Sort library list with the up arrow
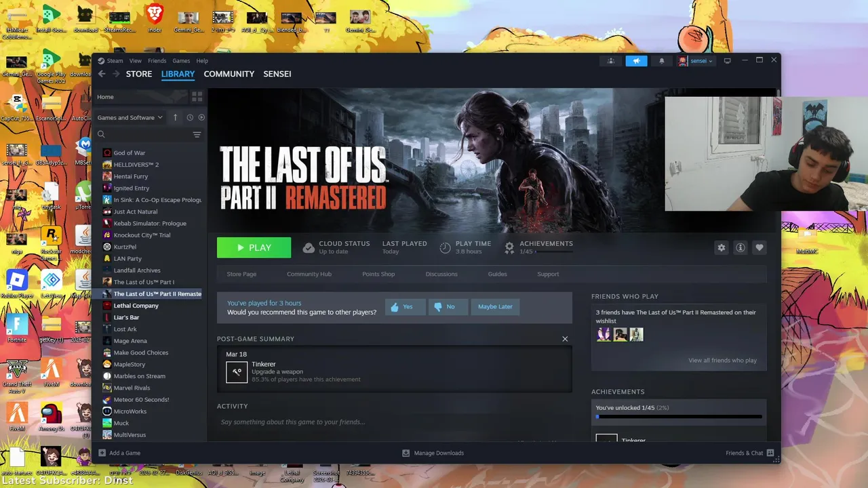This screenshot has height=488, width=868. pyautogui.click(x=175, y=117)
